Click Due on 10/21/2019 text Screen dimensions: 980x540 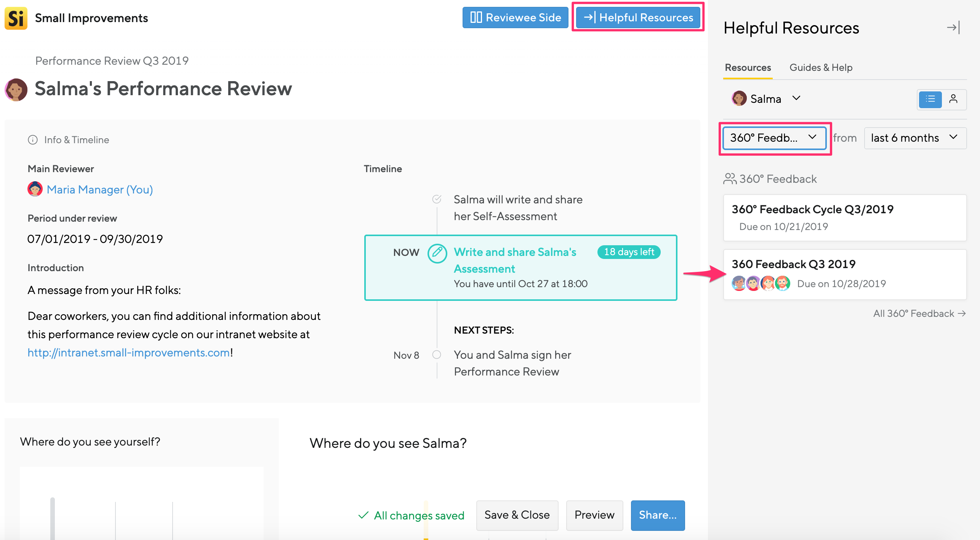(783, 227)
